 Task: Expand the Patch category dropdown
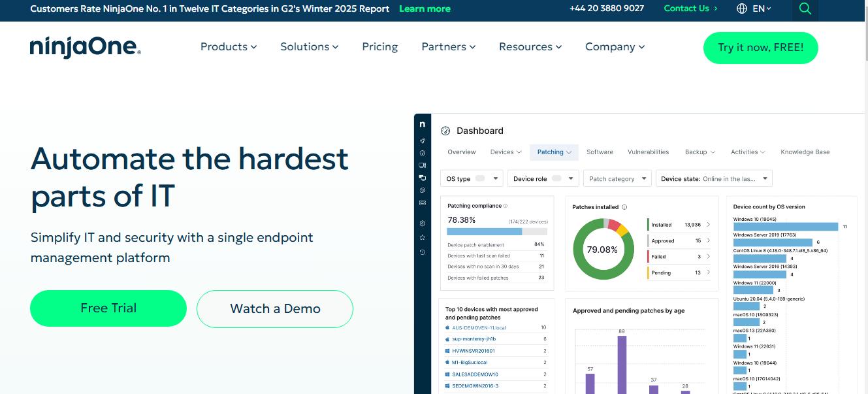pyautogui.click(x=617, y=178)
